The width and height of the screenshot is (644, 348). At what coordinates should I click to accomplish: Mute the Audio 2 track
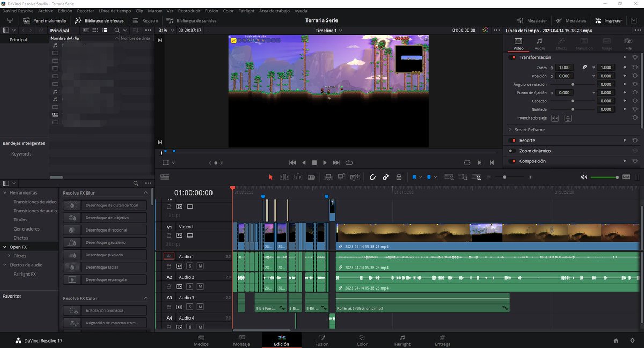click(200, 286)
